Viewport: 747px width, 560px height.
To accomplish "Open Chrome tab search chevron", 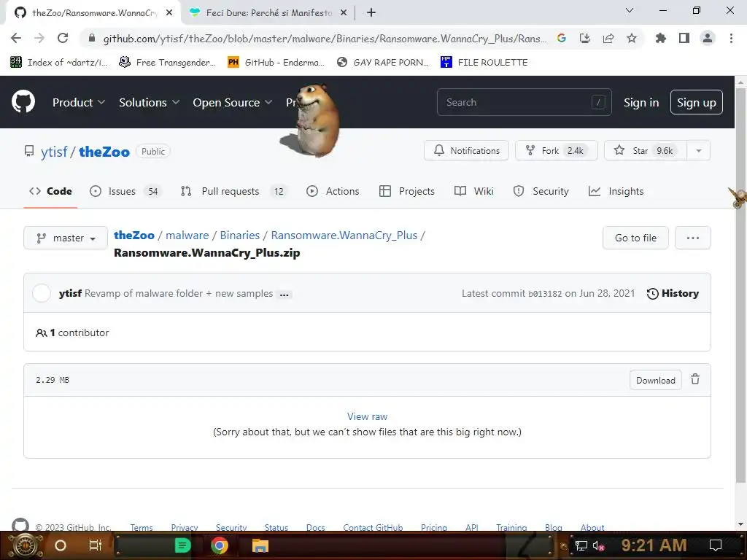I will (630, 10).
